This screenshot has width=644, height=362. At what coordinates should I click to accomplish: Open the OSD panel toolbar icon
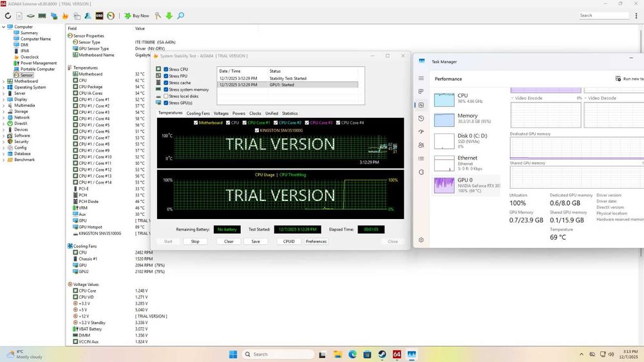coord(99,15)
